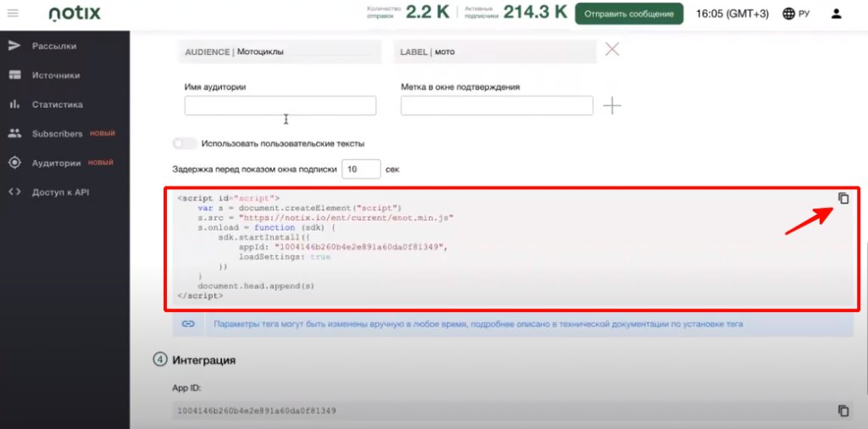Image resolution: width=868 pixels, height=429 pixels.
Task: Click the Рассылки paper plane icon
Action: [14, 46]
